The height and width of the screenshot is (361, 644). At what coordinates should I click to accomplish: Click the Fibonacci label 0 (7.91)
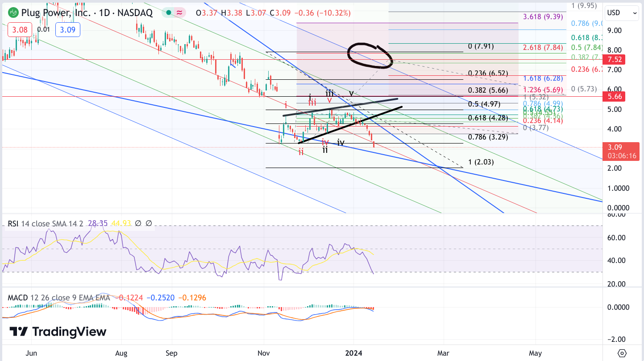(x=481, y=46)
